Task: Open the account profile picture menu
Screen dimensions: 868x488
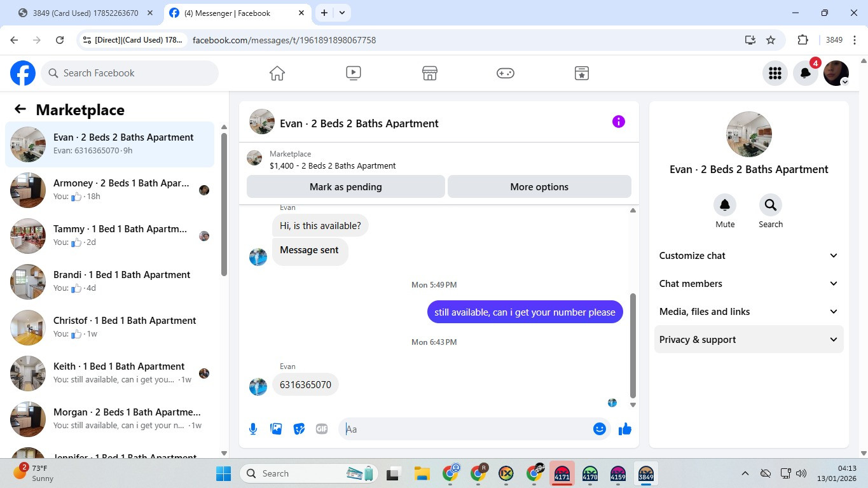Action: tap(836, 73)
